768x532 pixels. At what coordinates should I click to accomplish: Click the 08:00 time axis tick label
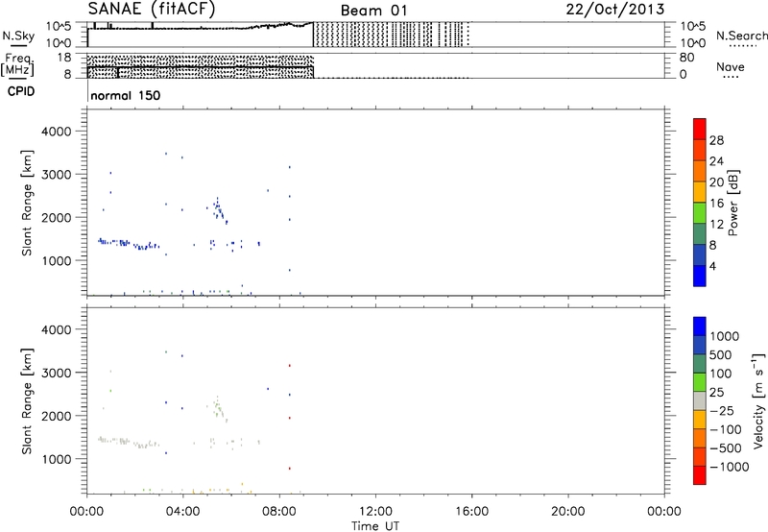(279, 512)
